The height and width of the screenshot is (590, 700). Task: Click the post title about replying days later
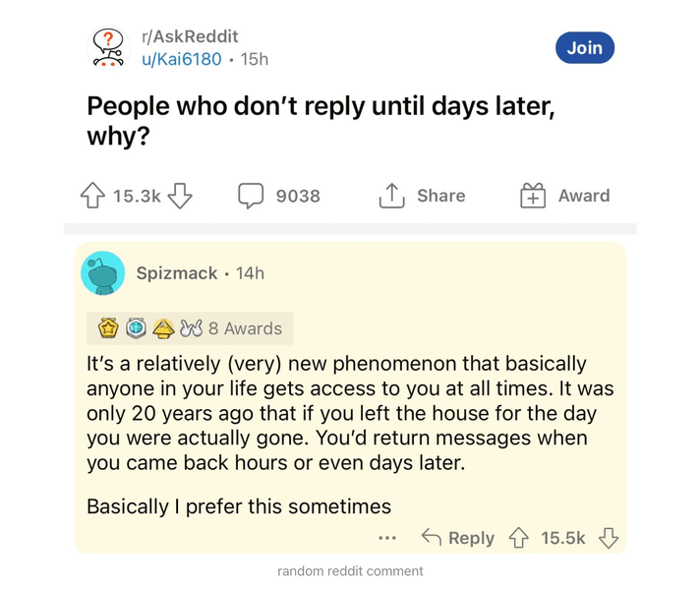(321, 121)
